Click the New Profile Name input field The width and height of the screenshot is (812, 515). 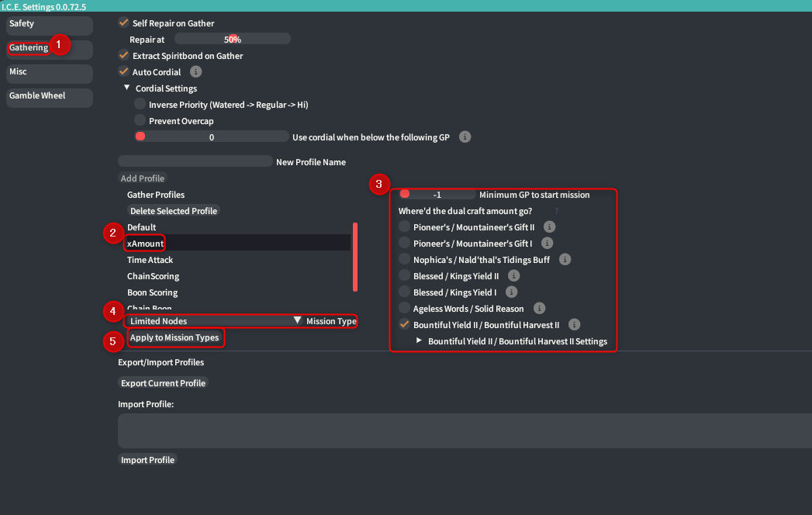coord(195,162)
